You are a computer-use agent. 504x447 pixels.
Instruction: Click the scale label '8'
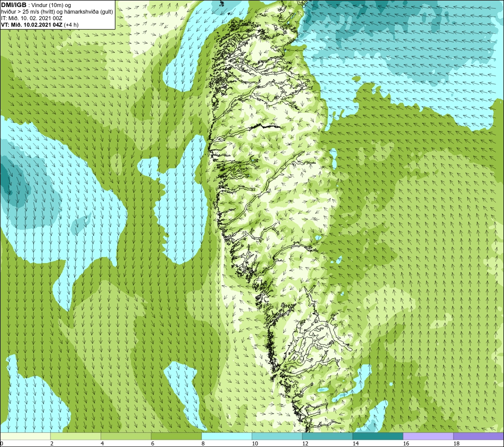pos(203,444)
